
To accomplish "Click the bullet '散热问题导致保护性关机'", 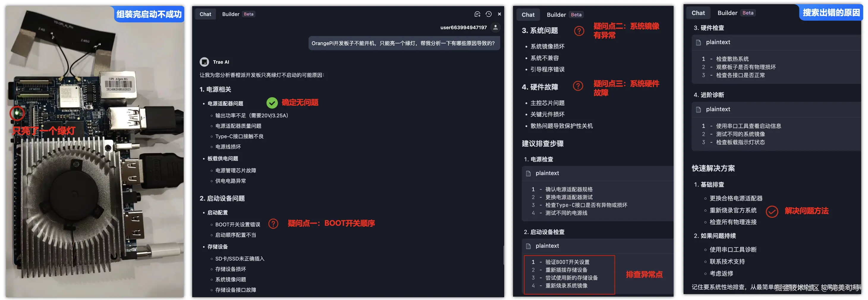I will pos(561,126).
